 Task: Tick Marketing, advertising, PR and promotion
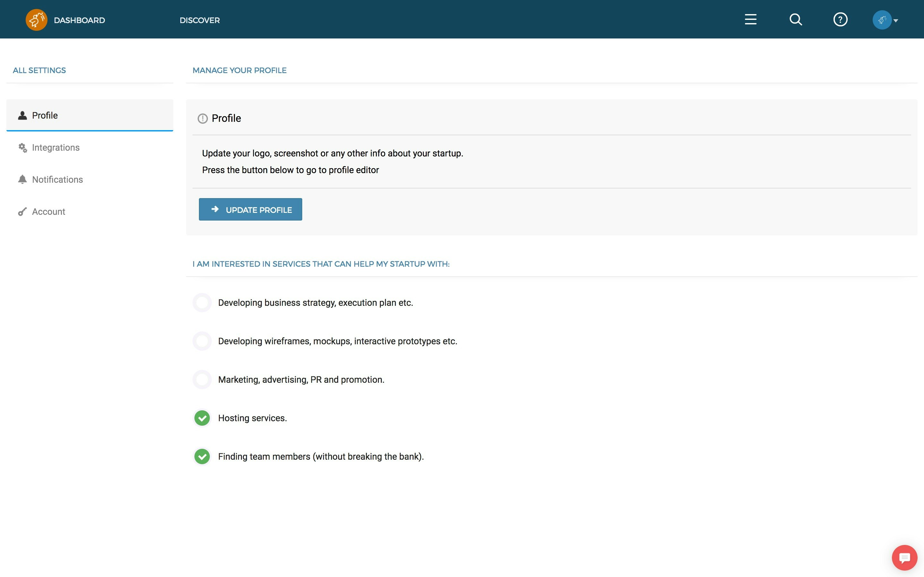[x=202, y=380]
